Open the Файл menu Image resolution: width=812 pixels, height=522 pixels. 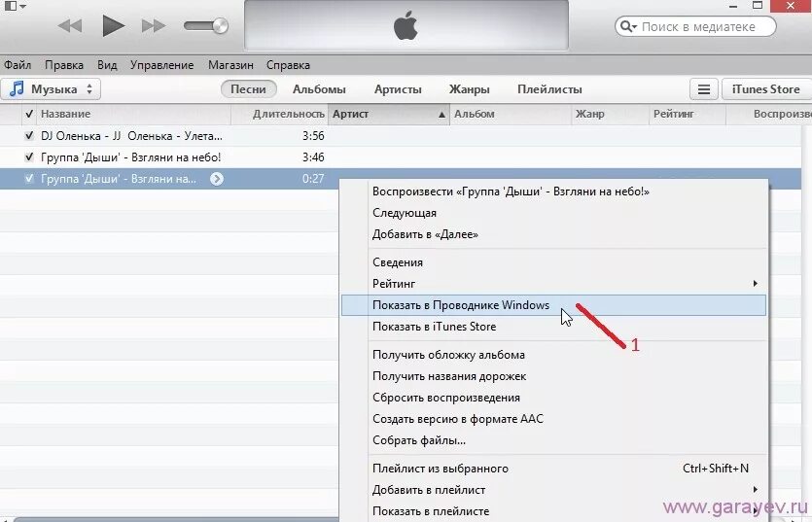point(18,65)
